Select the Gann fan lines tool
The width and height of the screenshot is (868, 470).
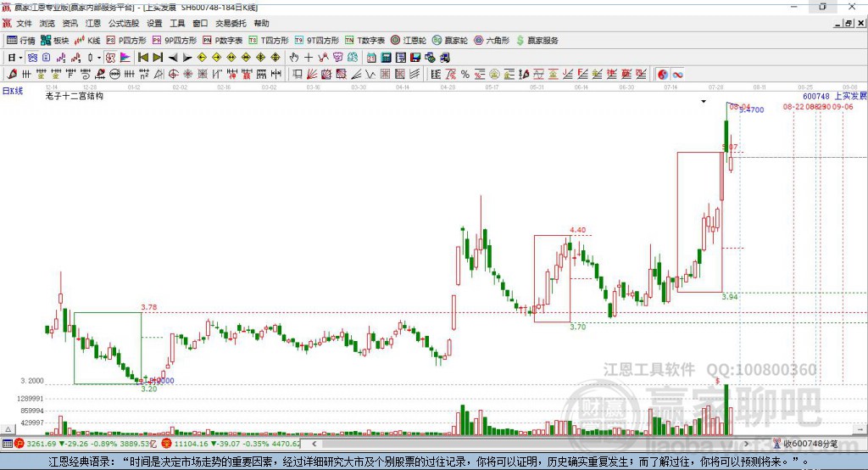312,75
